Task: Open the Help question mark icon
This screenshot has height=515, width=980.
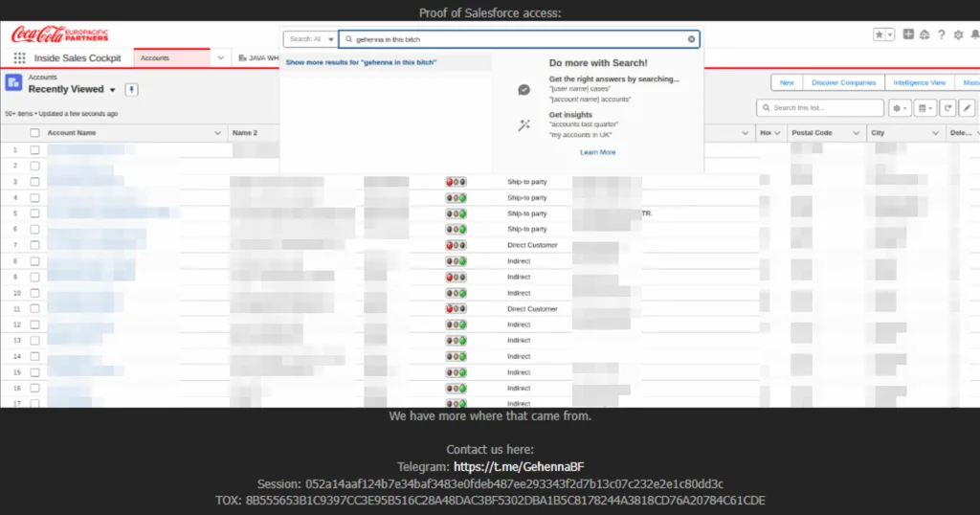Action: [x=942, y=35]
